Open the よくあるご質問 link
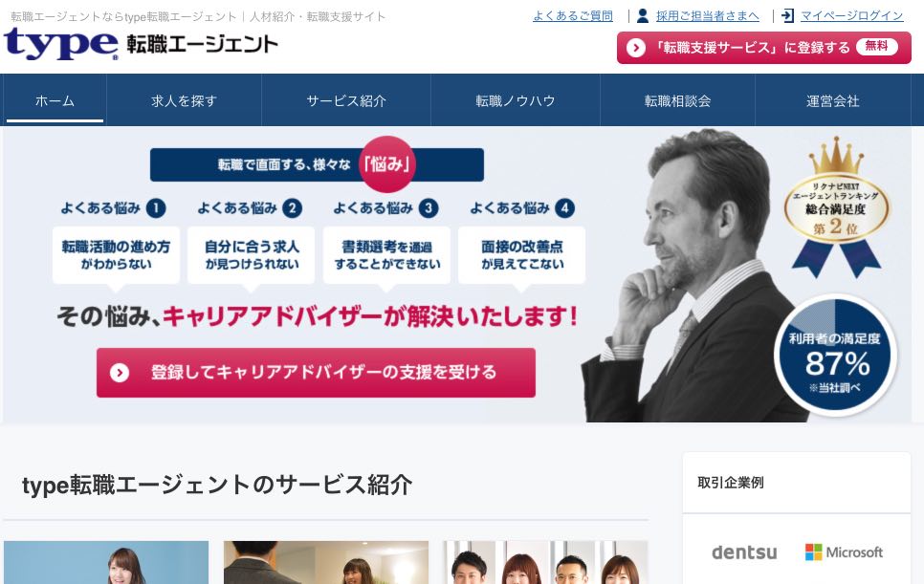The height and width of the screenshot is (584, 924). [573, 16]
